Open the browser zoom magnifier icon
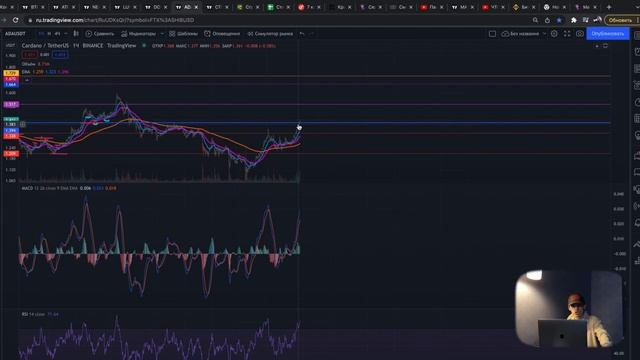The width and height of the screenshot is (640, 360). pyautogui.click(x=535, y=20)
